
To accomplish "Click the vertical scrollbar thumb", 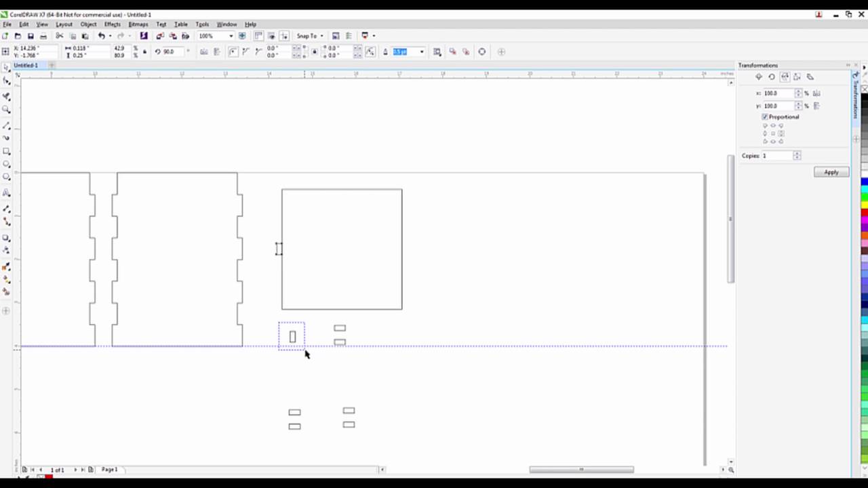I will point(730,219).
